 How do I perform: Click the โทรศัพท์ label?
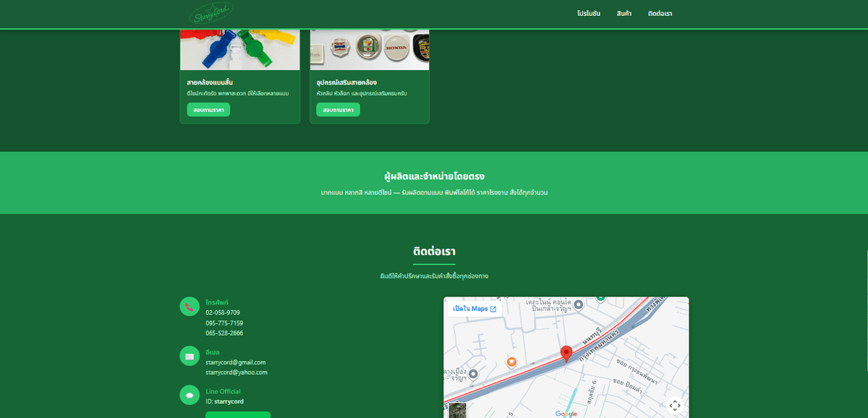(x=217, y=302)
